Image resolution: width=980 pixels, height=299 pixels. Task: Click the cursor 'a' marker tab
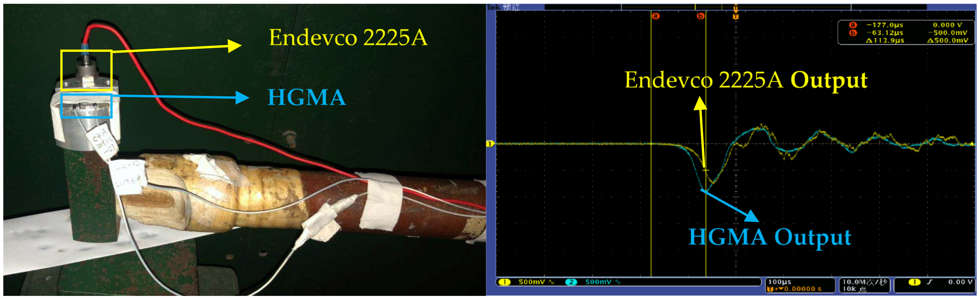(656, 16)
